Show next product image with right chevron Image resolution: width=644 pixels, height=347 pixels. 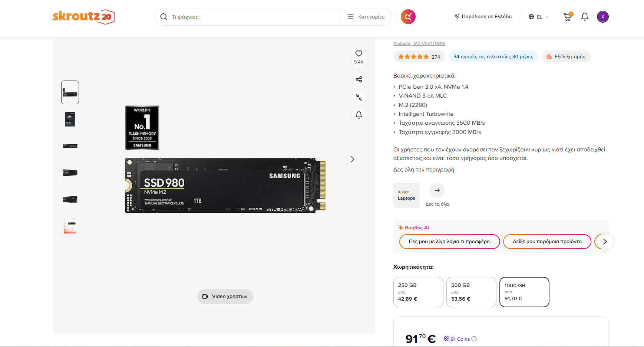pyautogui.click(x=352, y=159)
